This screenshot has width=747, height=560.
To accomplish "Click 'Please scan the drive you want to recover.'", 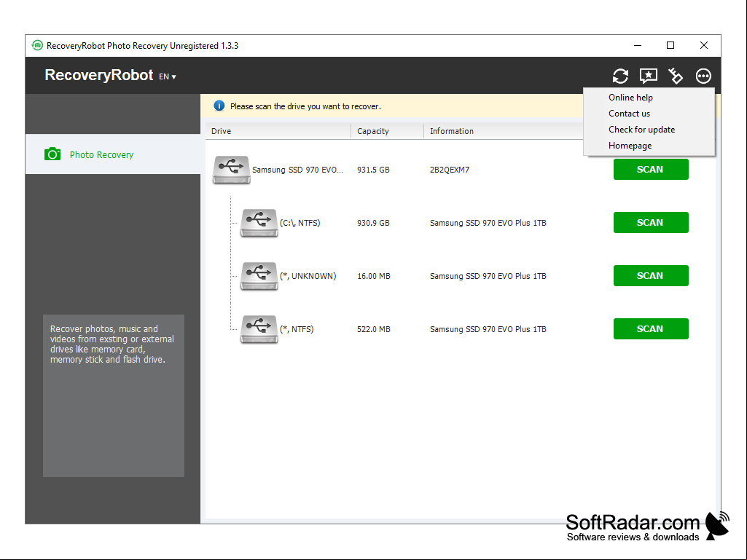I will pos(305,106).
